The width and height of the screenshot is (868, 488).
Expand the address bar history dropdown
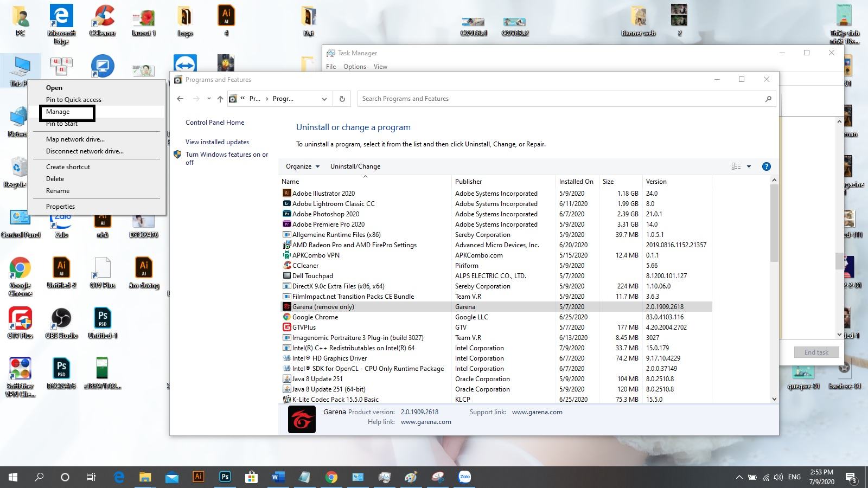coord(324,99)
